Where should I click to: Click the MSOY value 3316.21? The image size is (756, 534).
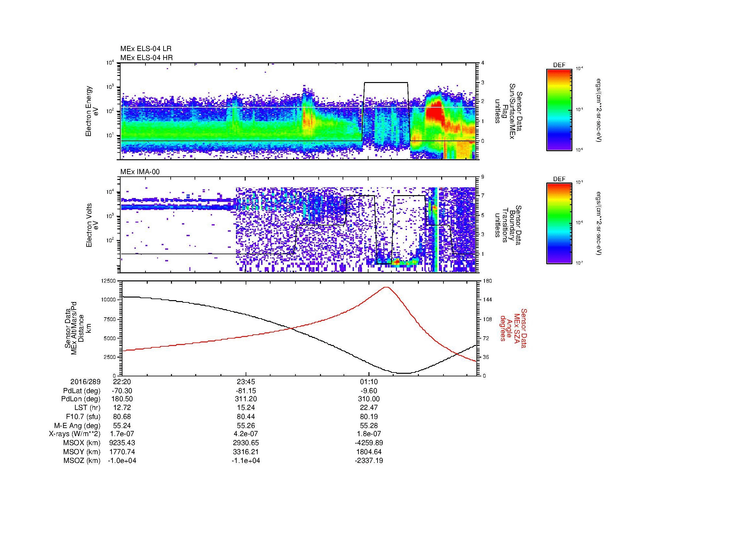coord(246,452)
